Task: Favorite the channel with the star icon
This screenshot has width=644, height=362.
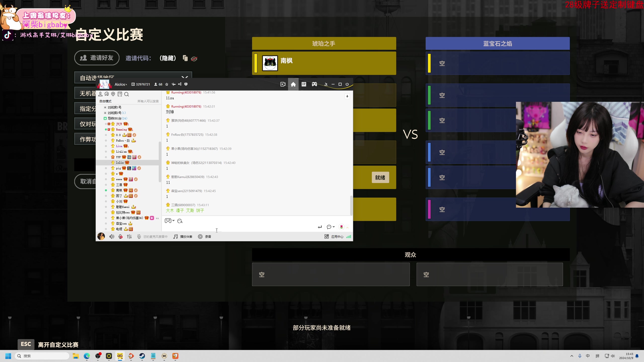Action: coord(167,84)
